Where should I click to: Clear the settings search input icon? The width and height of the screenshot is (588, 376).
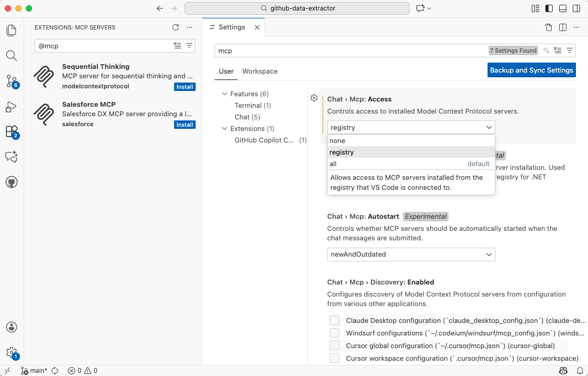point(557,50)
